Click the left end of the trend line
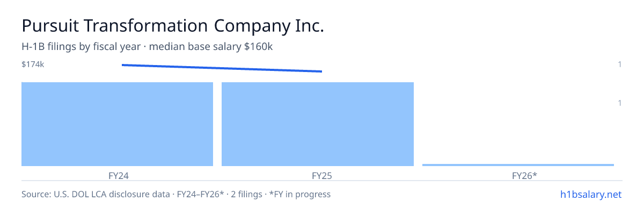 (x=123, y=65)
